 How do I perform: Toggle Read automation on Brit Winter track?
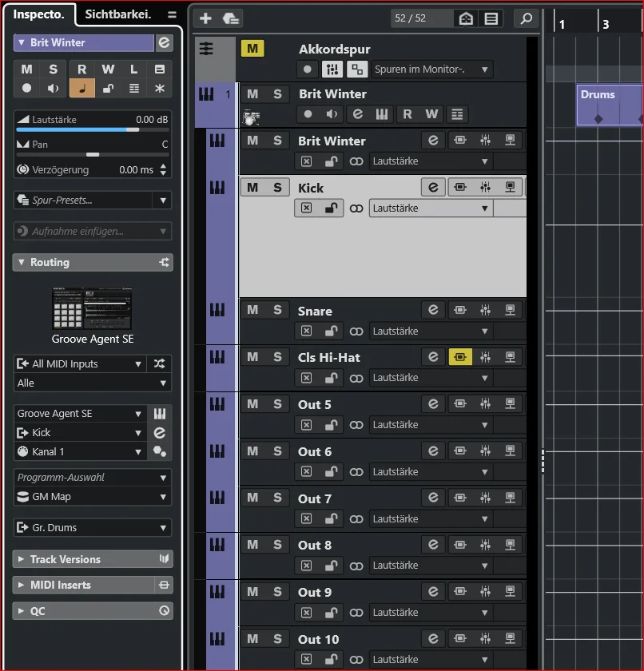407,114
